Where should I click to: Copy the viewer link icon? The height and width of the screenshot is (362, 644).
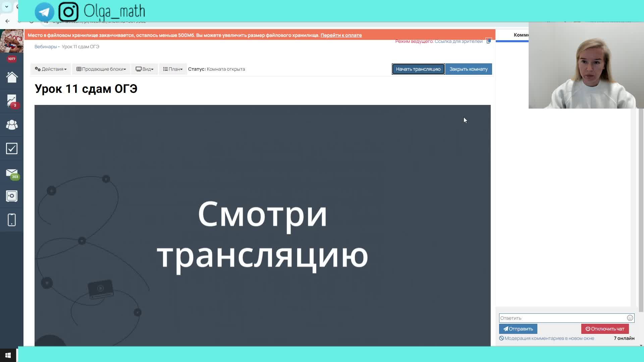pyautogui.click(x=489, y=41)
